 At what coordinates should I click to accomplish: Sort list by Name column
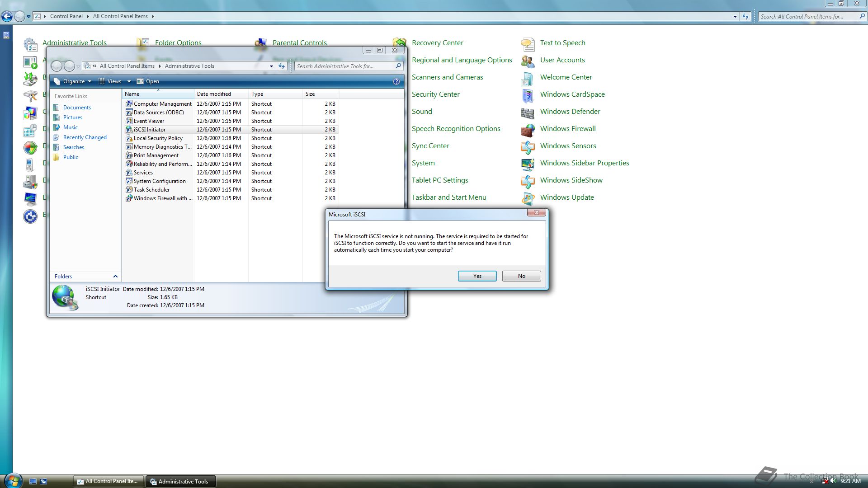coord(158,94)
